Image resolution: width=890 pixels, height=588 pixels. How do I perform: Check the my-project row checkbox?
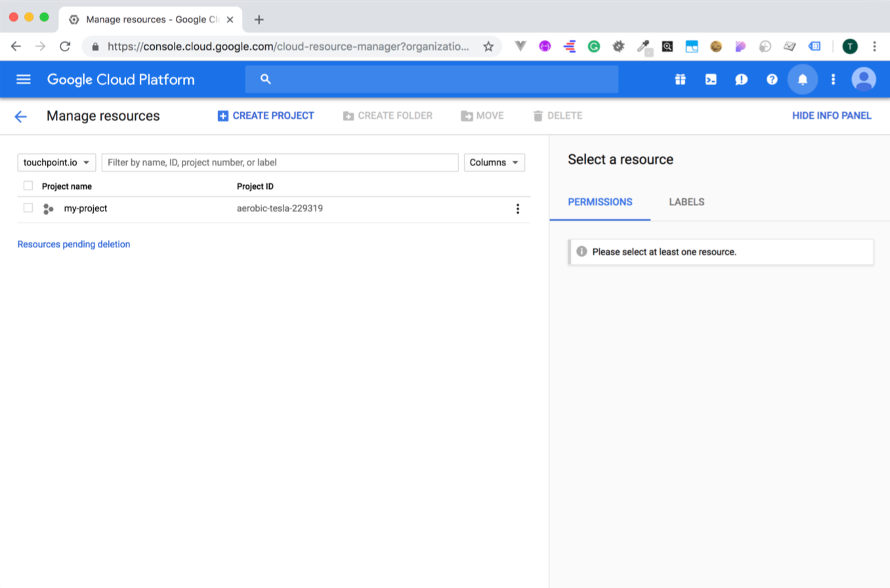click(x=28, y=208)
